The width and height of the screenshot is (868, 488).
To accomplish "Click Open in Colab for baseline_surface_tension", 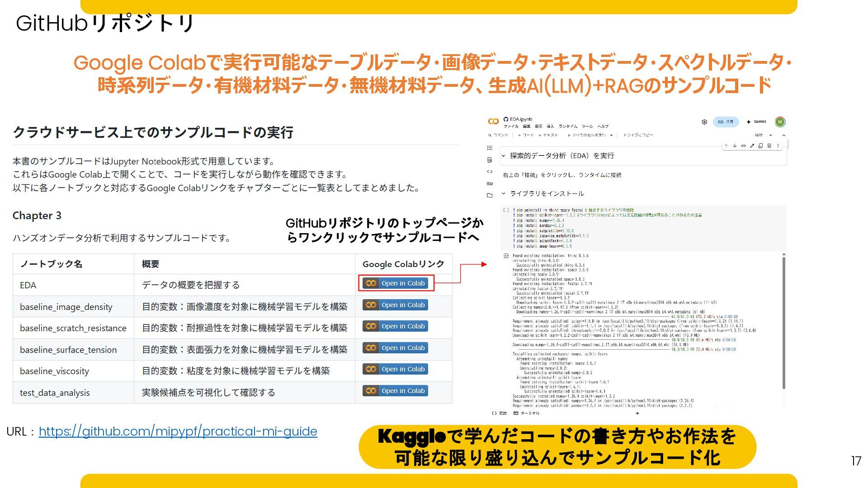I will [395, 348].
